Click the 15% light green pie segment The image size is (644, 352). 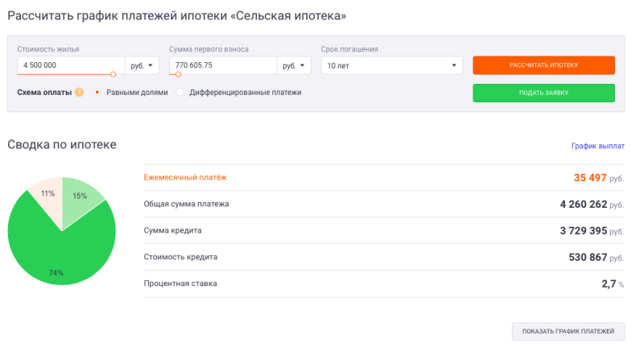pos(81,197)
